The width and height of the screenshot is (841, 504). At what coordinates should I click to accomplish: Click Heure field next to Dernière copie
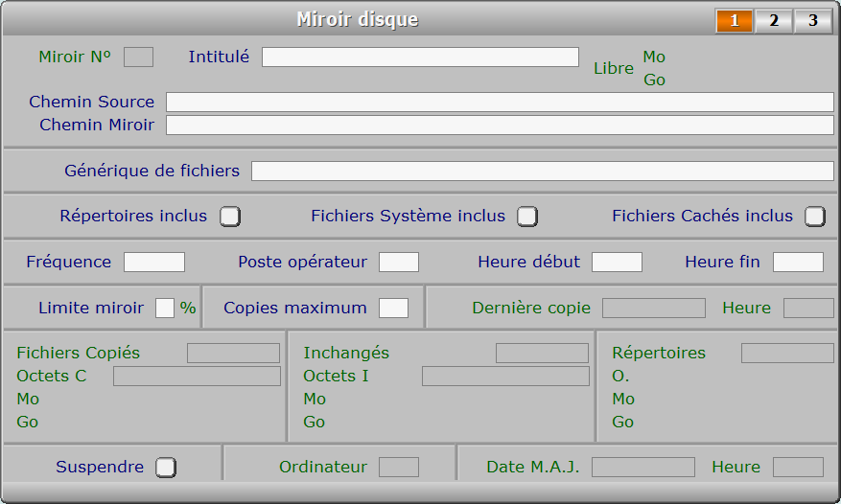pyautogui.click(x=808, y=309)
